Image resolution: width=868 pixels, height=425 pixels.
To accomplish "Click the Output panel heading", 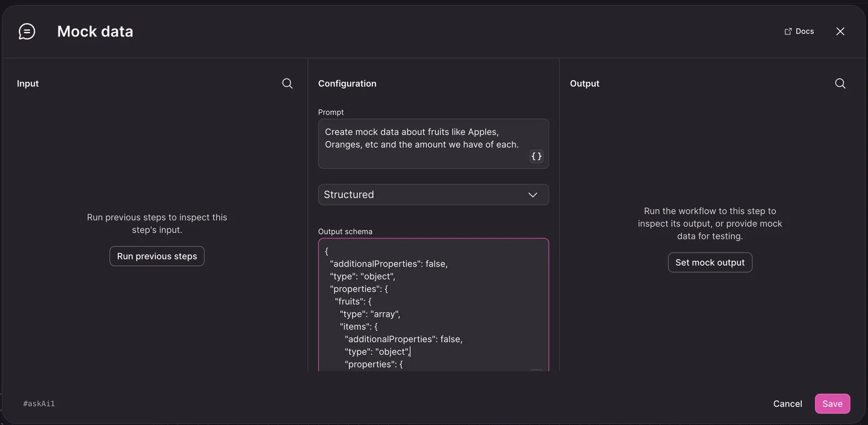I will 585,84.
